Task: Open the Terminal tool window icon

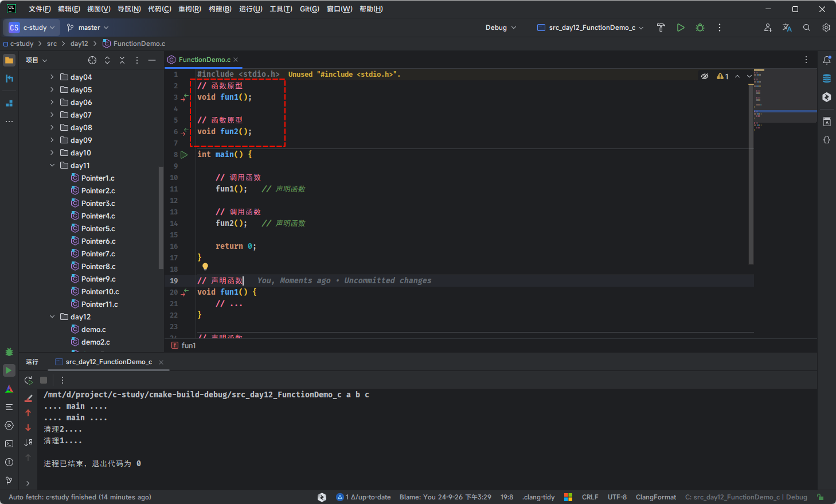Action: (9, 444)
